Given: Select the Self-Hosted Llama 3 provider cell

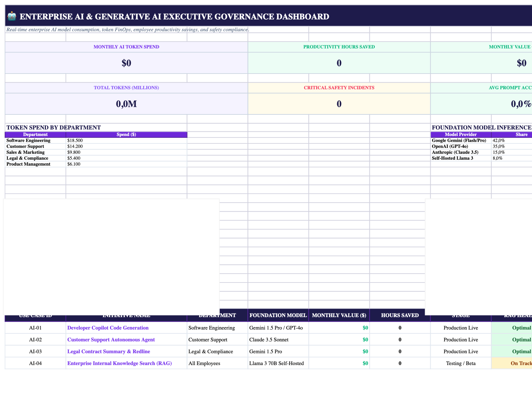Looking at the screenshot, I should point(461,158).
